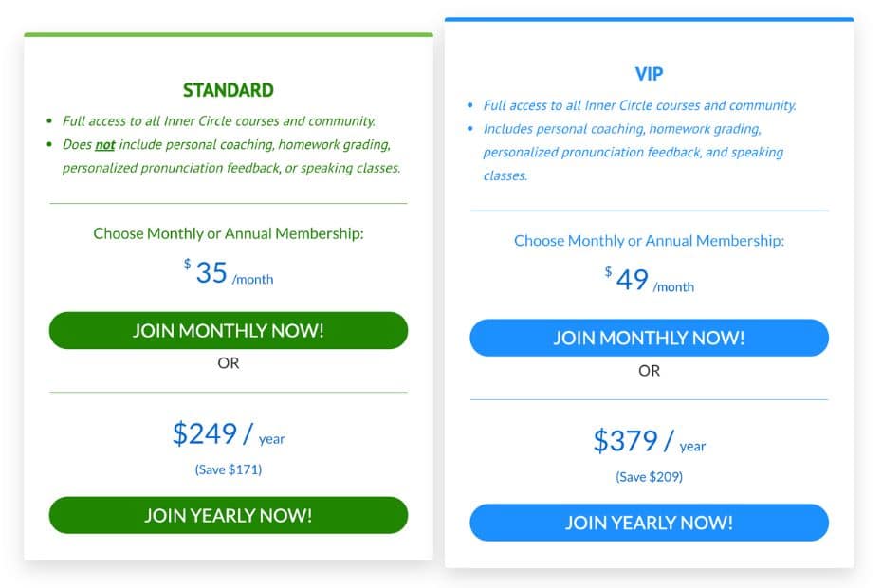Click the Save $171 label under Standard yearly price
The height and width of the screenshot is (588, 882).
[x=228, y=468]
